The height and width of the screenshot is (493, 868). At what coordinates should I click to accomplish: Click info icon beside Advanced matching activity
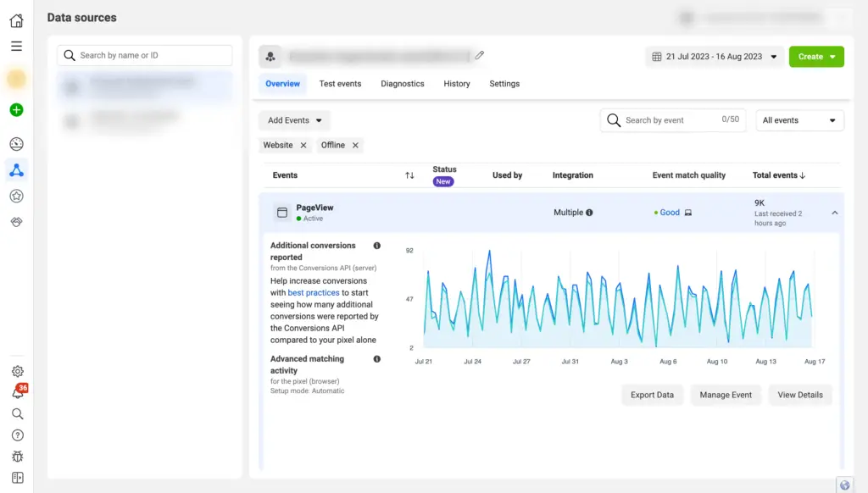point(377,359)
